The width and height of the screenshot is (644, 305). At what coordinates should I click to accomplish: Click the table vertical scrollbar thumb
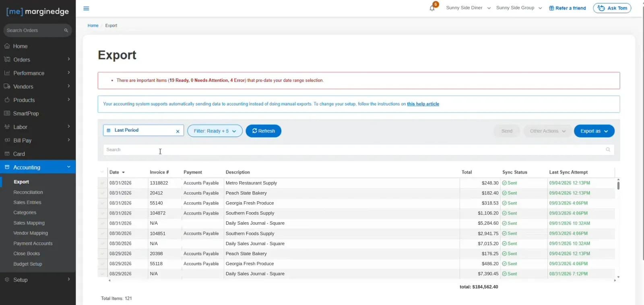618,186
